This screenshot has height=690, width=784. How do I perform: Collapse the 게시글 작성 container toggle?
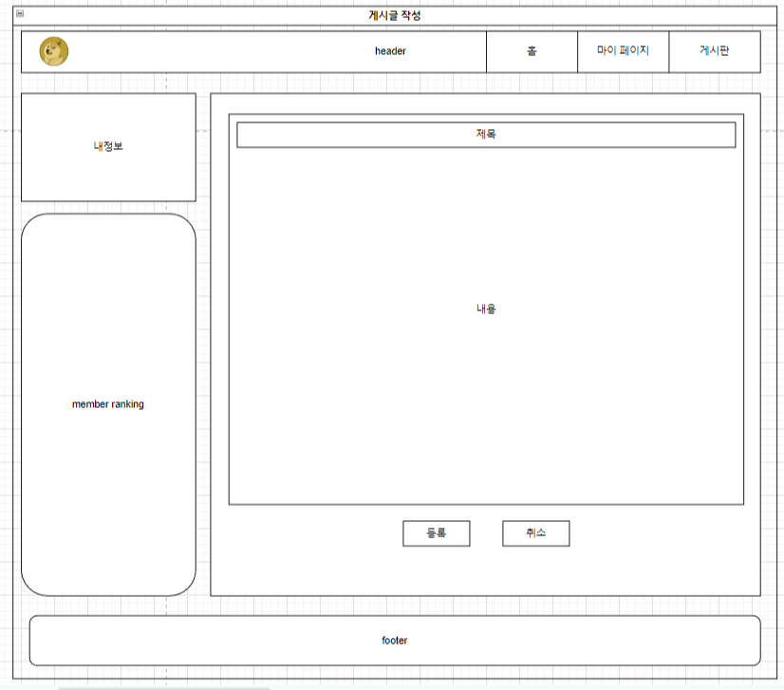tap(20, 13)
